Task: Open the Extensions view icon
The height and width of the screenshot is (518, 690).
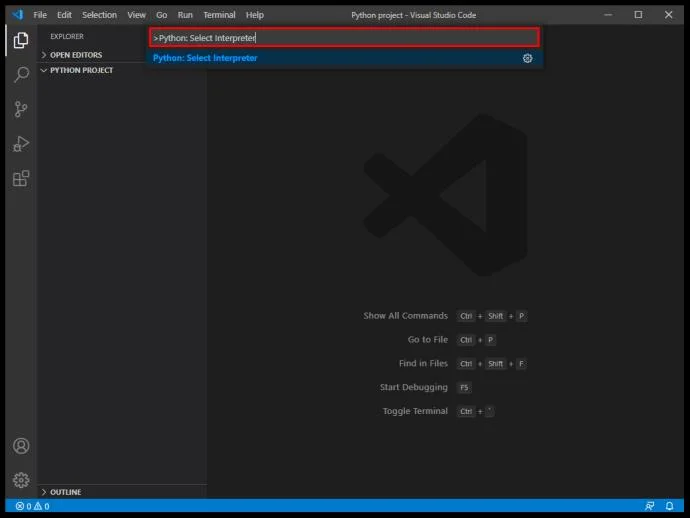Action: [x=21, y=178]
